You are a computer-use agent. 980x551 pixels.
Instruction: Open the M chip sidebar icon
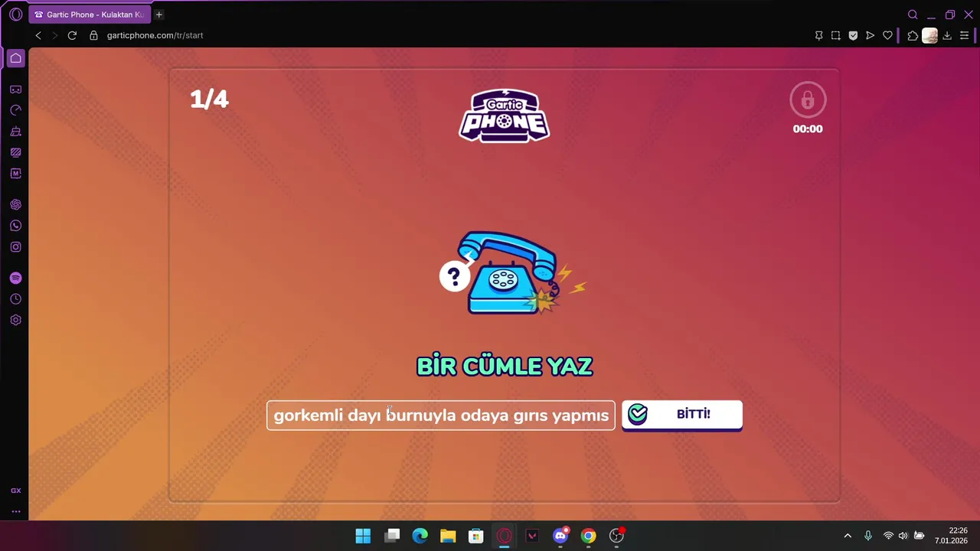[x=15, y=174]
